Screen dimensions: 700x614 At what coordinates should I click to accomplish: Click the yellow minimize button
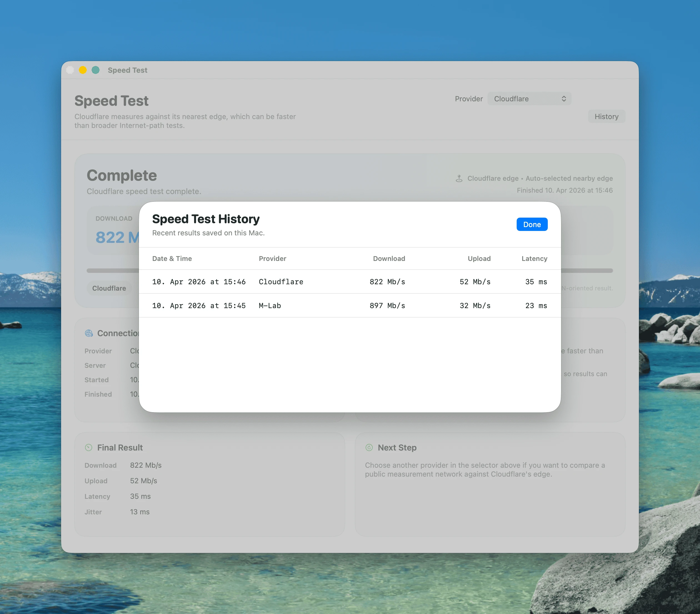click(82, 70)
